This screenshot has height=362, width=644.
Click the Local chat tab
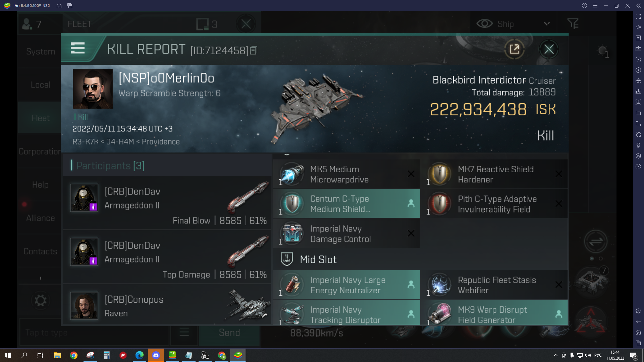point(40,85)
